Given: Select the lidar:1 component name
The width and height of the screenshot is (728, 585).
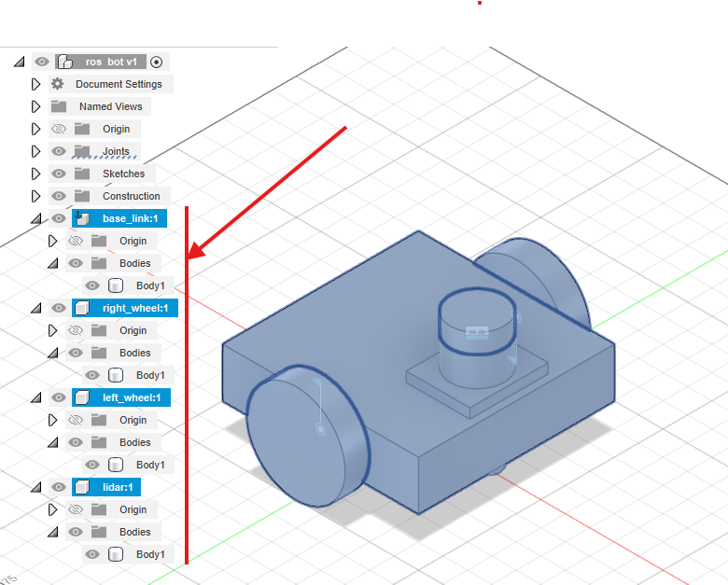Looking at the screenshot, I should coord(118,487).
